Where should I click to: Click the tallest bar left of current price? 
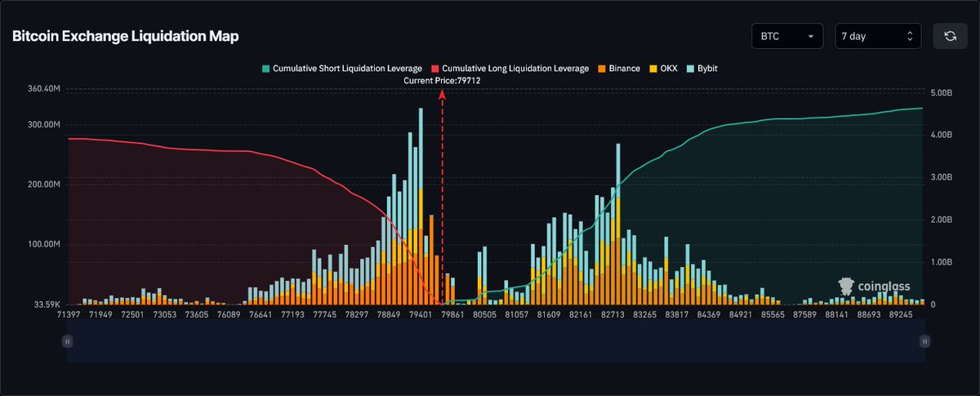[x=421, y=206]
